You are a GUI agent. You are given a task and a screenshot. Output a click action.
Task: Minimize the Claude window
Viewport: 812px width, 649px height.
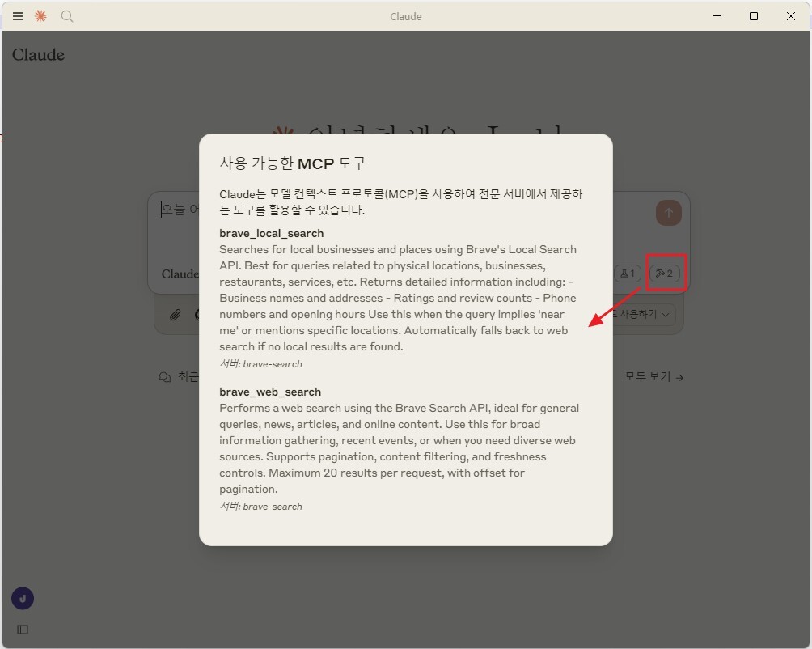[x=717, y=16]
